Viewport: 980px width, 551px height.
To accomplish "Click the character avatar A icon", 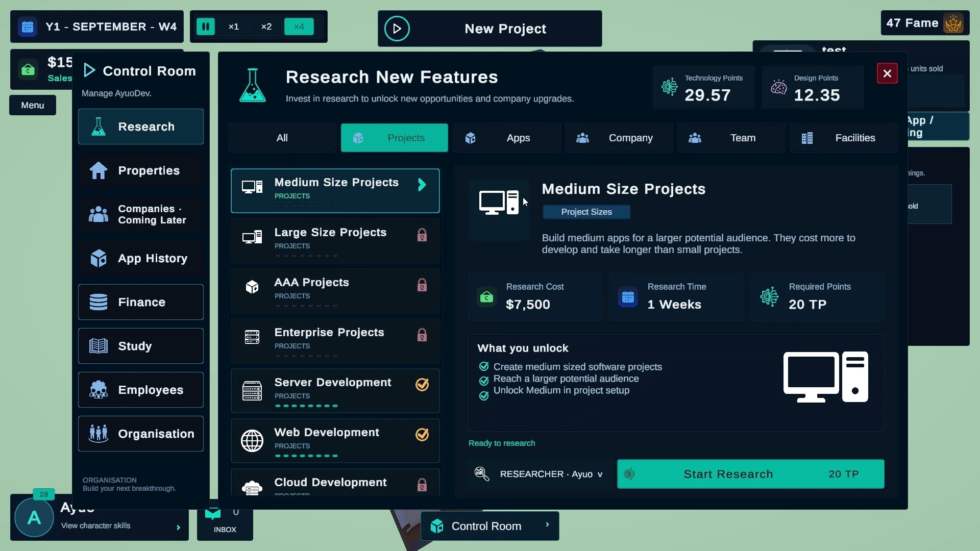I will [x=34, y=518].
